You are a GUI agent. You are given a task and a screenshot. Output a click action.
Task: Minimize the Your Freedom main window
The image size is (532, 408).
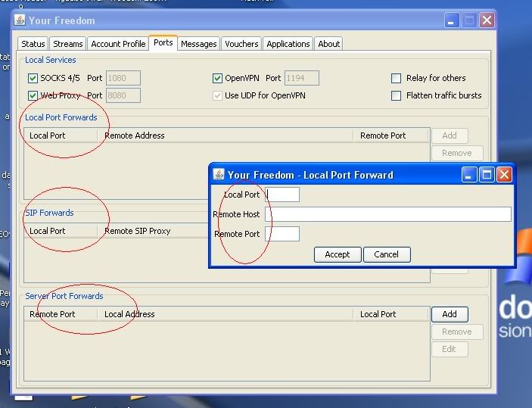452,20
